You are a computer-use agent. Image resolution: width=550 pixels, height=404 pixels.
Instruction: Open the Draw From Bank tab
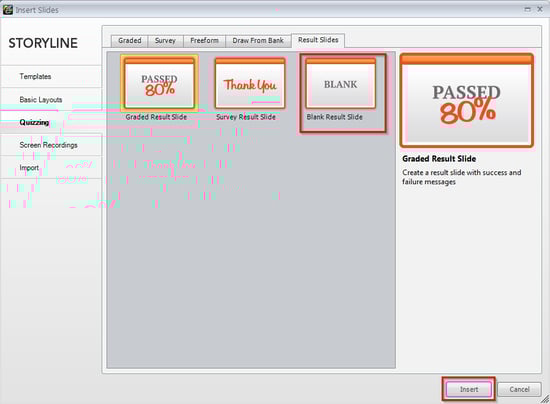pos(258,41)
